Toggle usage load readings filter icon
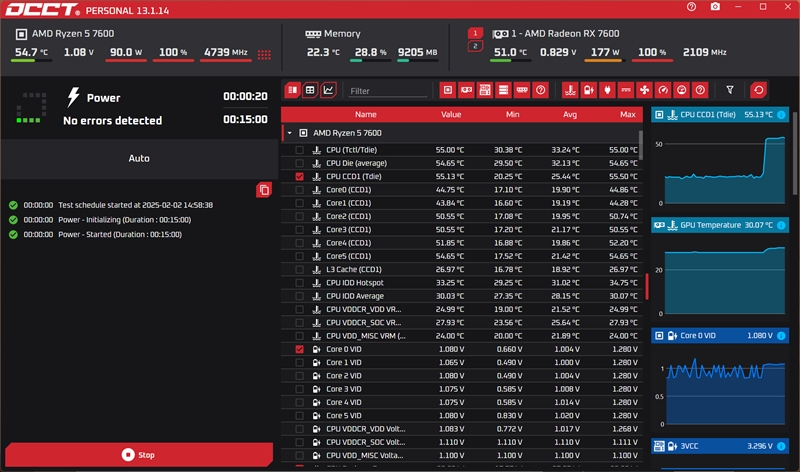800x472 pixels. pyautogui.click(x=682, y=90)
